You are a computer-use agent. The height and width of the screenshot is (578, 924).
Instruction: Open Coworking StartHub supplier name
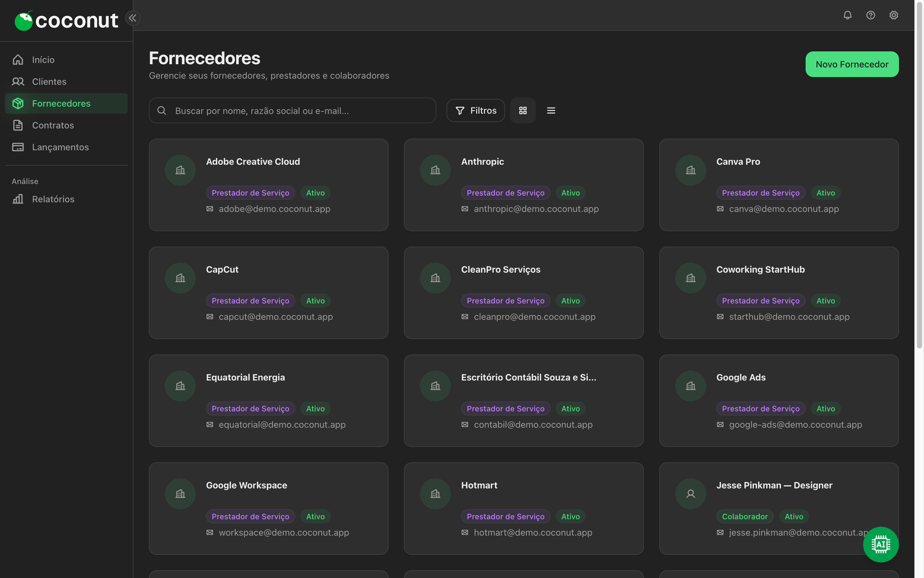click(761, 270)
